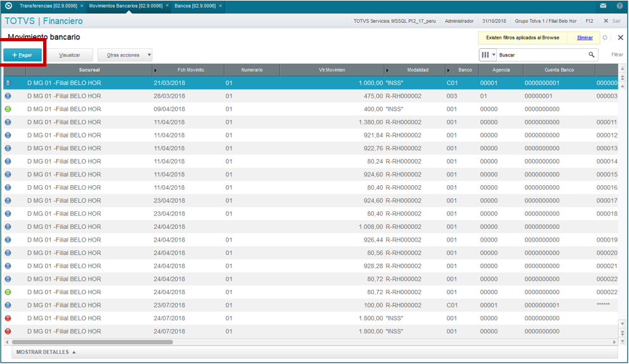The image size is (629, 364).
Task: Click Administrador user label
Action: pos(460,21)
